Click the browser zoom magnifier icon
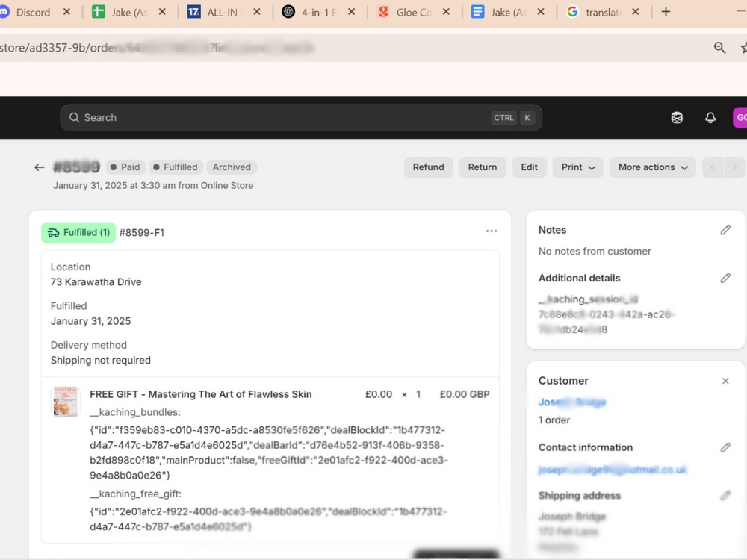 pos(720,48)
